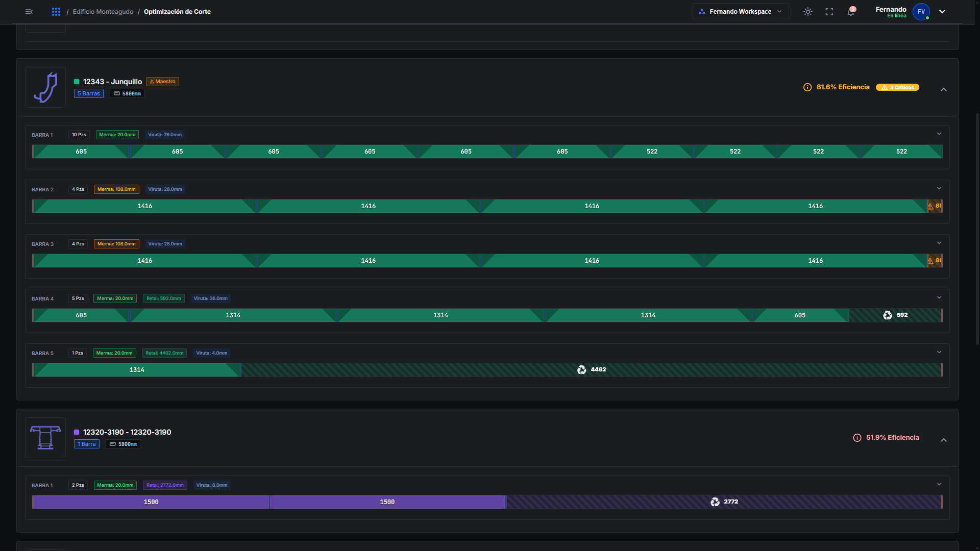Click the FV user avatar

tap(921, 12)
